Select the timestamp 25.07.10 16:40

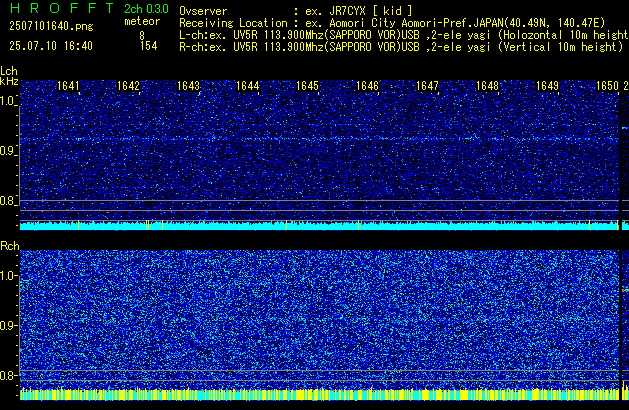pos(51,46)
